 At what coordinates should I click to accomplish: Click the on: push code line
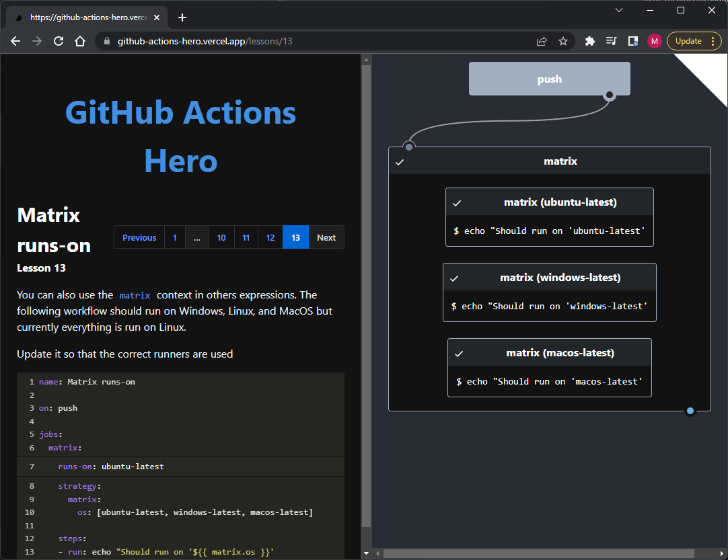pyautogui.click(x=180, y=408)
